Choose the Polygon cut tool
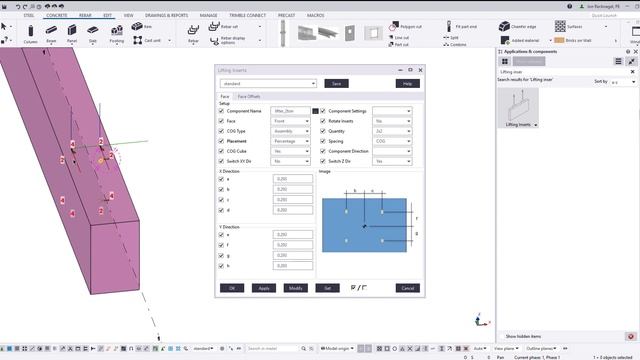Screen dimensions: 640x360 tap(405, 26)
